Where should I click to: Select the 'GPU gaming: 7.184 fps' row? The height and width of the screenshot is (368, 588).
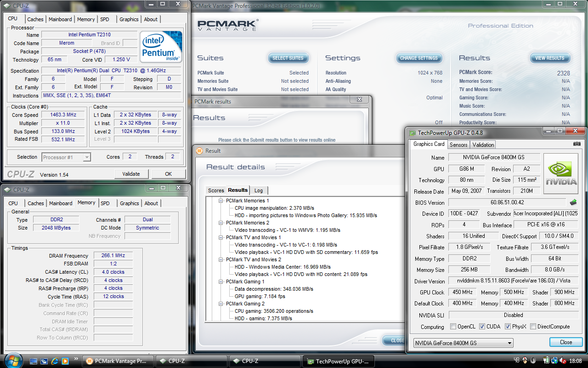[x=260, y=296]
